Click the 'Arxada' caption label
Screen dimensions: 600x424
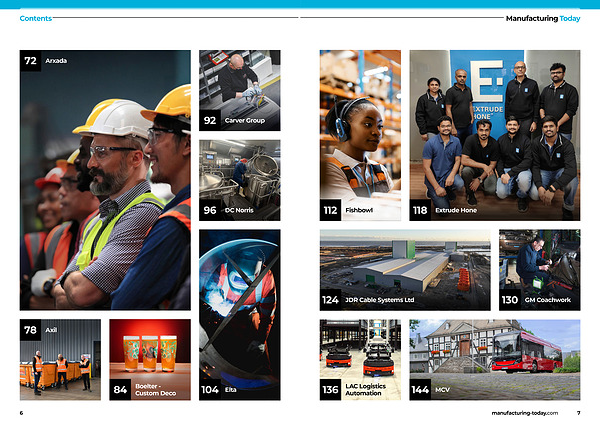[56, 61]
